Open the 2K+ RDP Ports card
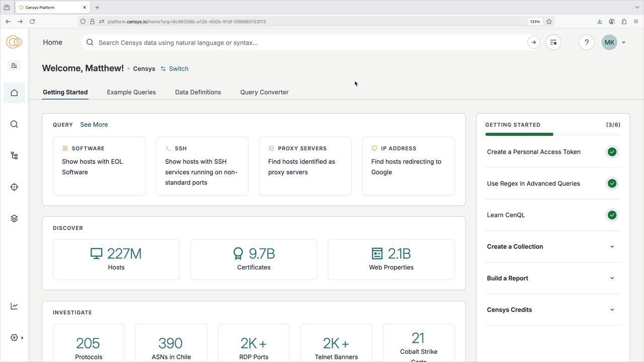644x362 pixels. (254, 343)
